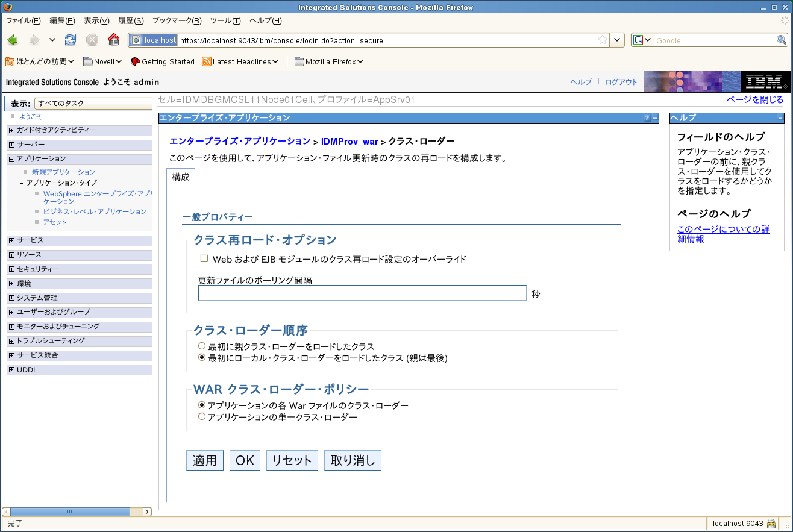Expand the UDDI section

point(11,370)
